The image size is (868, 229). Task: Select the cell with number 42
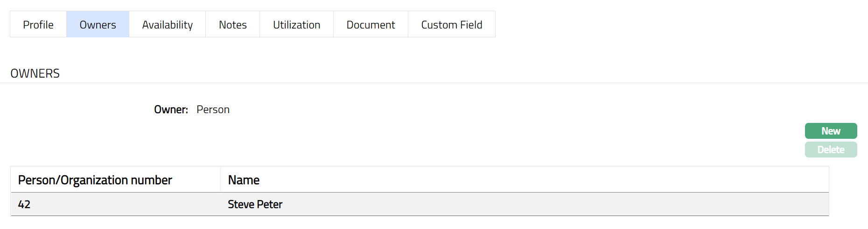click(x=24, y=204)
